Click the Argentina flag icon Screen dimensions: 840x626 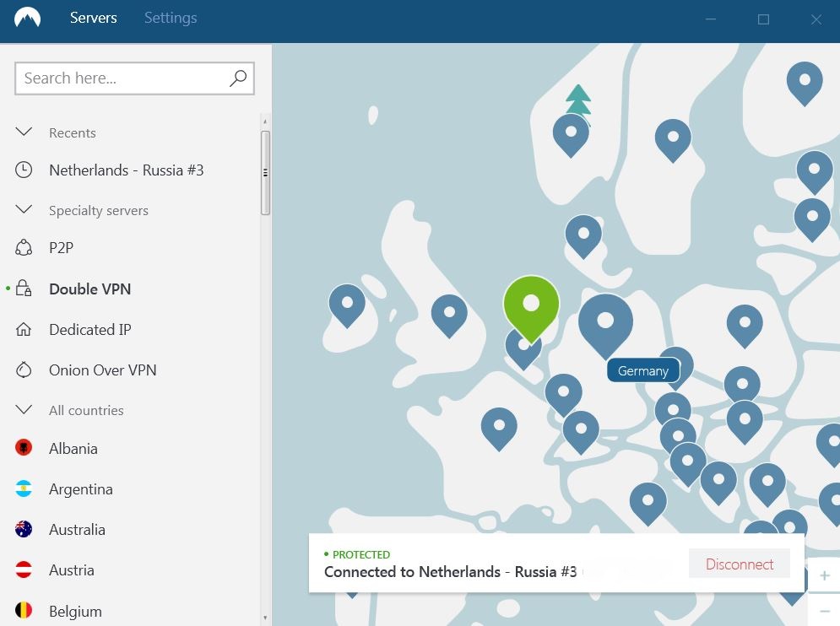pyautogui.click(x=24, y=488)
